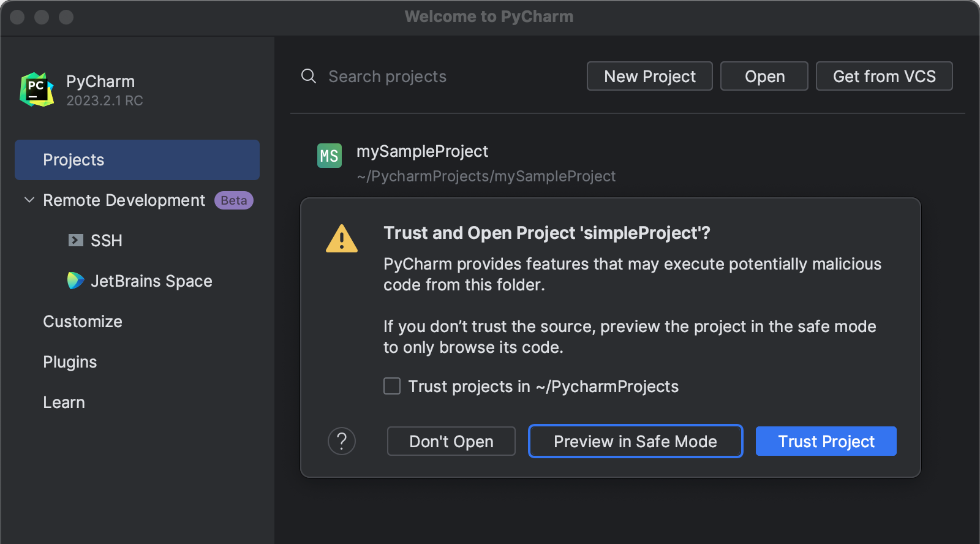
Task: Open help with the question mark icon
Action: pyautogui.click(x=342, y=441)
